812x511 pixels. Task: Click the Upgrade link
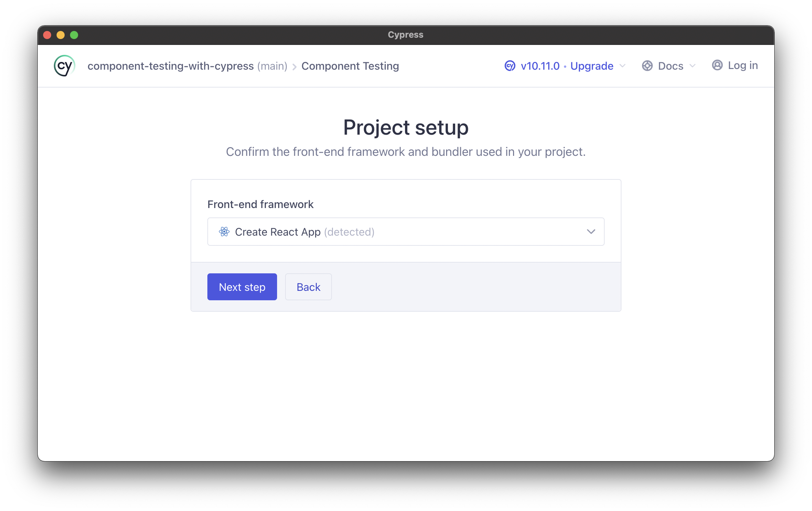tap(591, 66)
